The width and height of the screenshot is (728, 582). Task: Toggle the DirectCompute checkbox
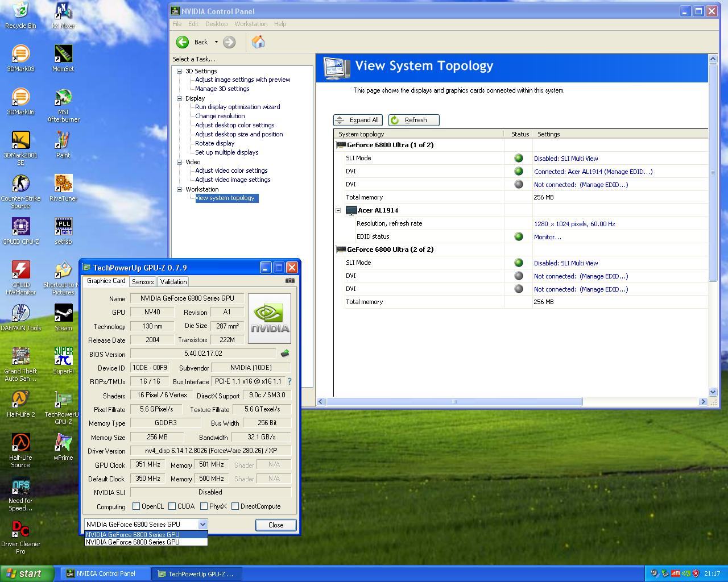click(235, 506)
